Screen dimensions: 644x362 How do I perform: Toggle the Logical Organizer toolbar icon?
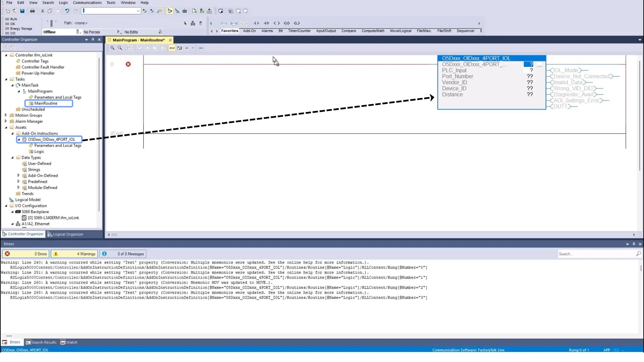point(177,11)
